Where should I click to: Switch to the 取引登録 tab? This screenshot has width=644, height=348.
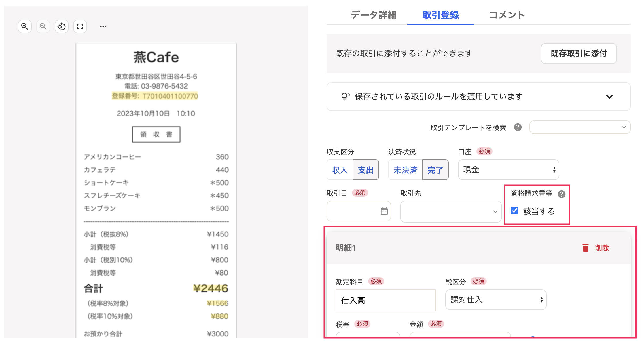(x=441, y=15)
